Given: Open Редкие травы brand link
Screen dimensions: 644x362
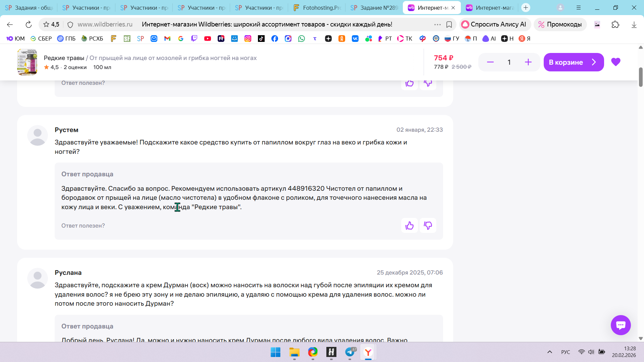Looking at the screenshot, I should click(64, 58).
